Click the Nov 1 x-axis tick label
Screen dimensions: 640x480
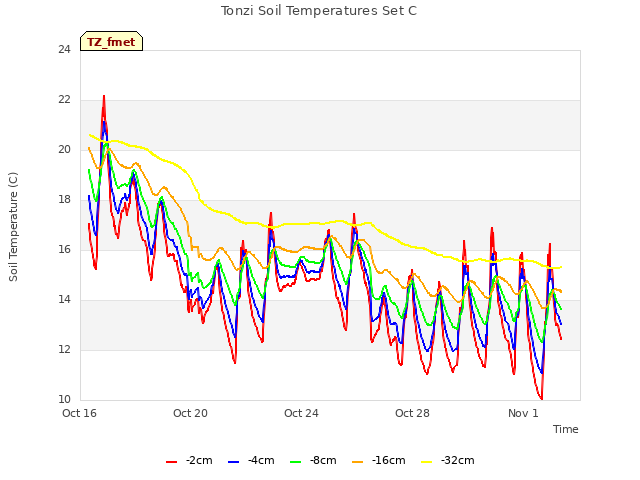pos(523,413)
